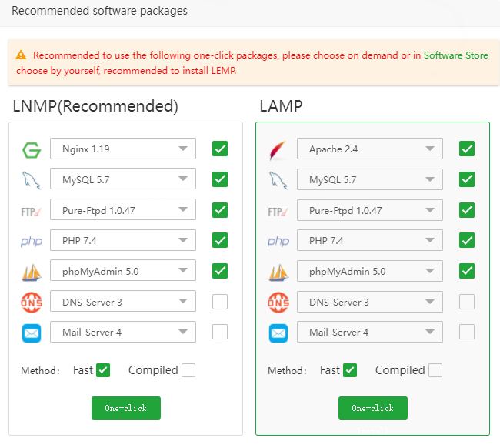The width and height of the screenshot is (500, 448).
Task: Click the DNS server icon in LNMP
Action: 31,303
